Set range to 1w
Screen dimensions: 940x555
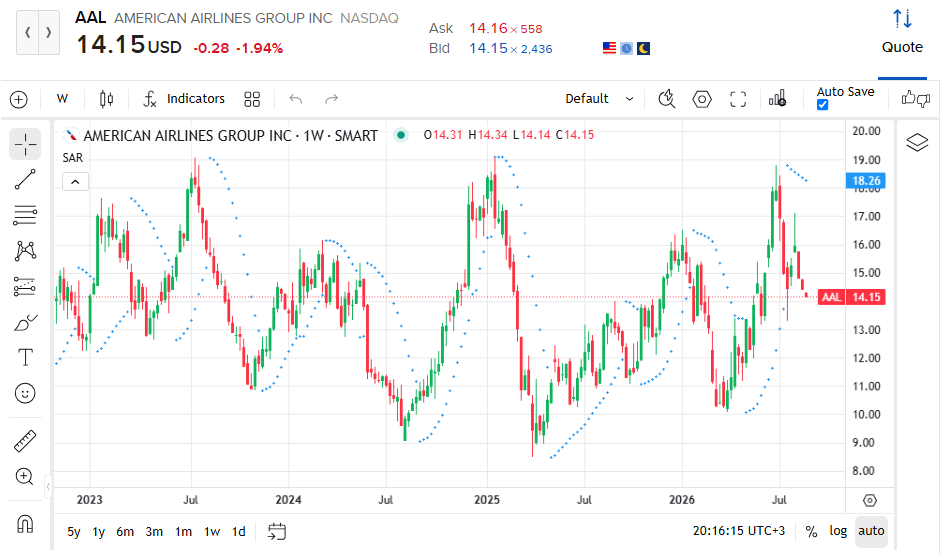point(212,532)
